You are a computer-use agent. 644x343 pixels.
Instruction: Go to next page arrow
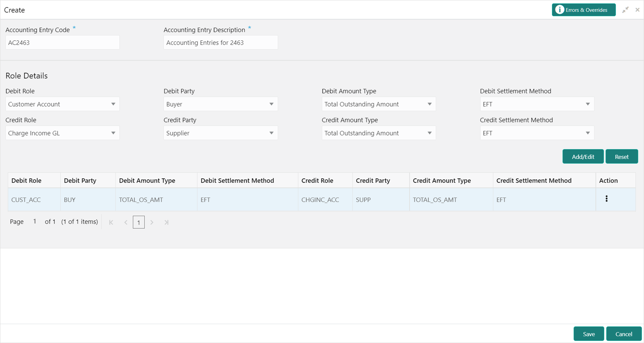click(x=151, y=222)
